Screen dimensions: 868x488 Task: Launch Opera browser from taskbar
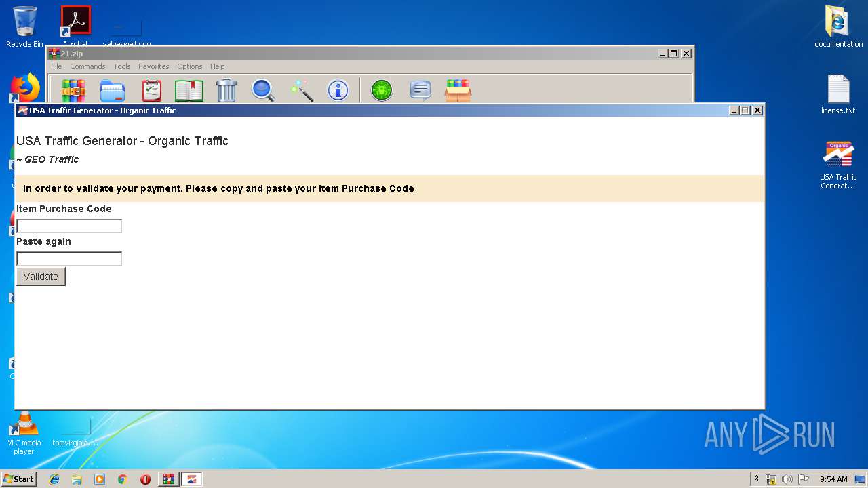coord(145,479)
